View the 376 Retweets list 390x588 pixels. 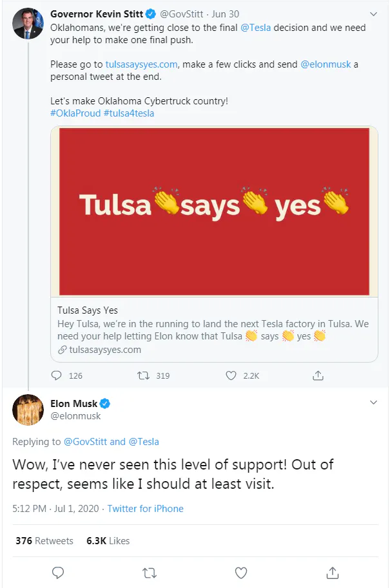[x=44, y=540]
